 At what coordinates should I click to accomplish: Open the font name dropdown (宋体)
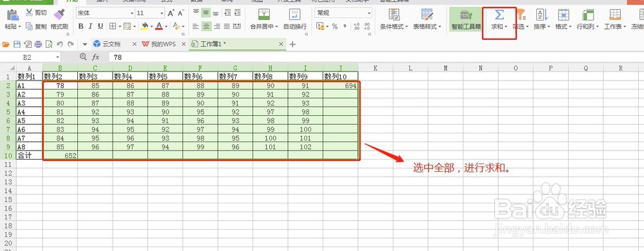click(x=132, y=14)
